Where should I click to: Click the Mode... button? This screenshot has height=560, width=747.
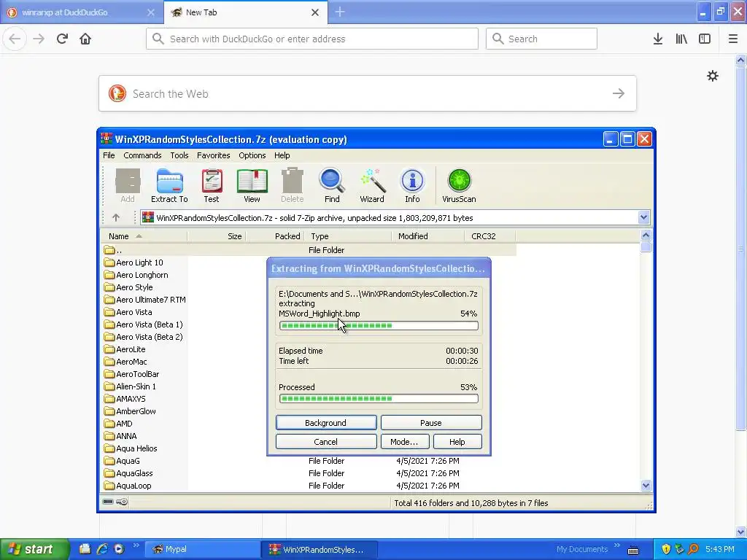coord(405,441)
